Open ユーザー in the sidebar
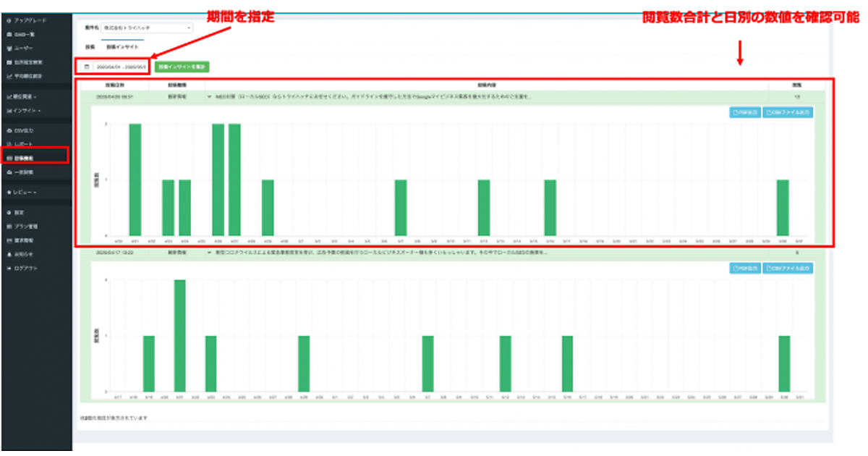868x456 pixels. 23,48
